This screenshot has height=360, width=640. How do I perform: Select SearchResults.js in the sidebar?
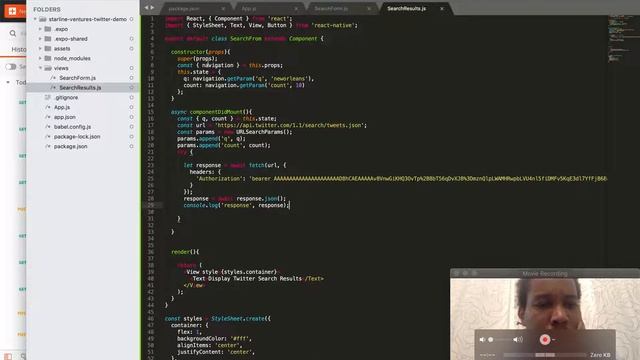(80, 88)
